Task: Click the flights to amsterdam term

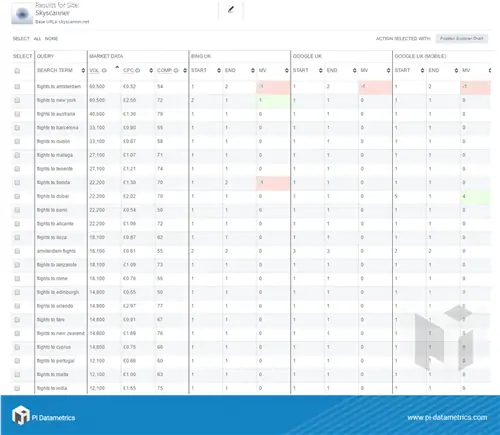Action: click(59, 87)
